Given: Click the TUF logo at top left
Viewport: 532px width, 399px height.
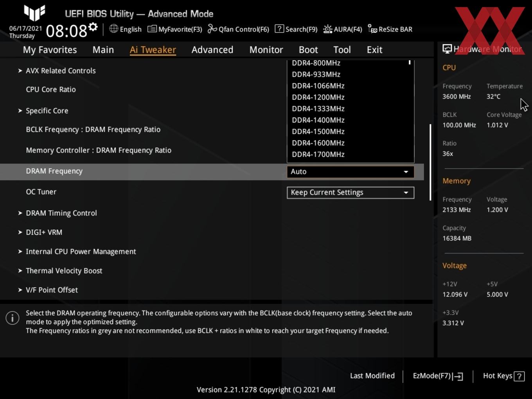Looking at the screenshot, I should coord(34,13).
